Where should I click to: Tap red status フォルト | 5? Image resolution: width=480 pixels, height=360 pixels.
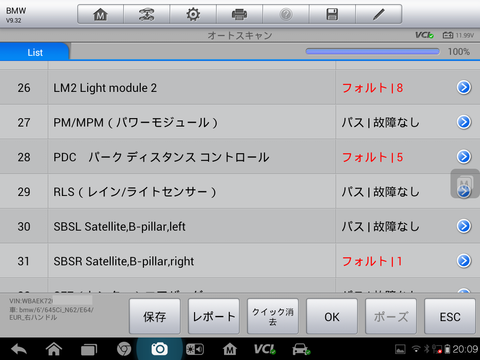click(372, 157)
